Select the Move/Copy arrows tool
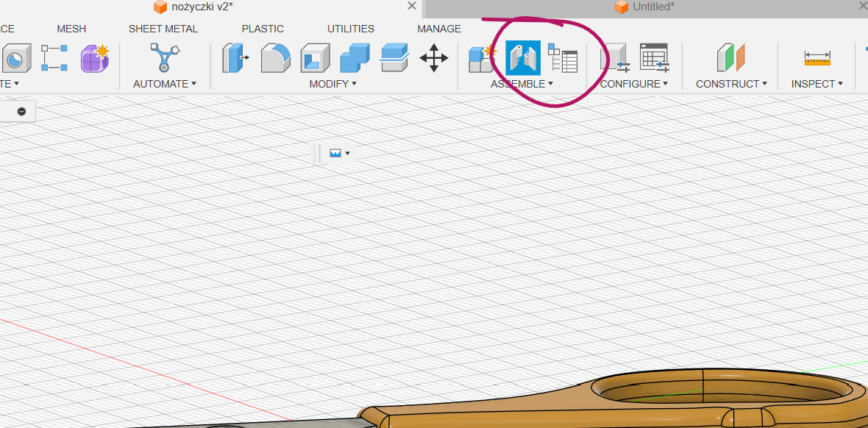868x428 pixels. click(434, 58)
